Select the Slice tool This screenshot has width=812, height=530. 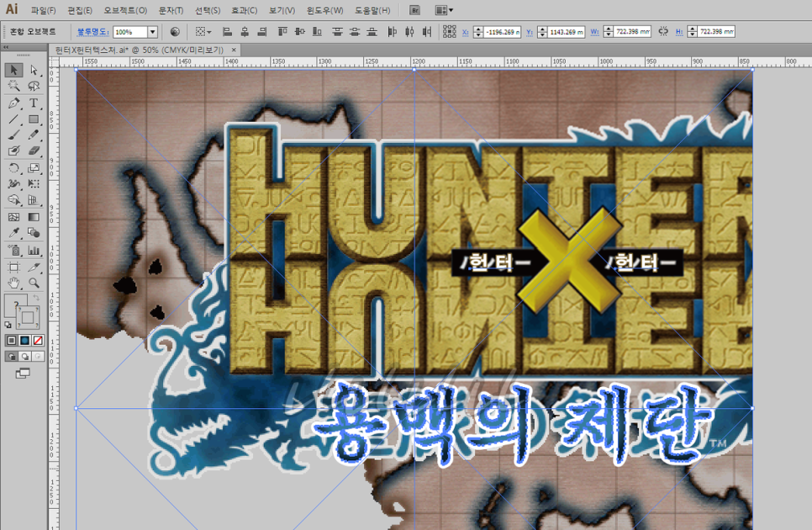click(x=34, y=268)
